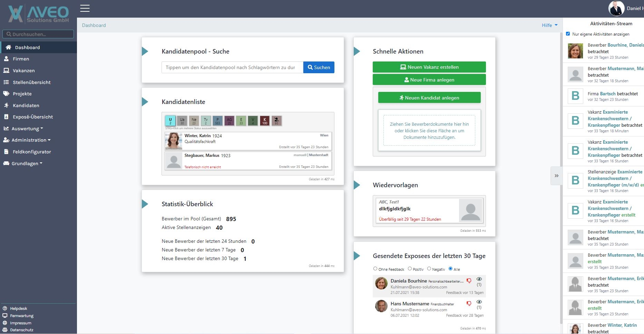
Task: Select the 'Alle' radio button
Action: point(450,269)
